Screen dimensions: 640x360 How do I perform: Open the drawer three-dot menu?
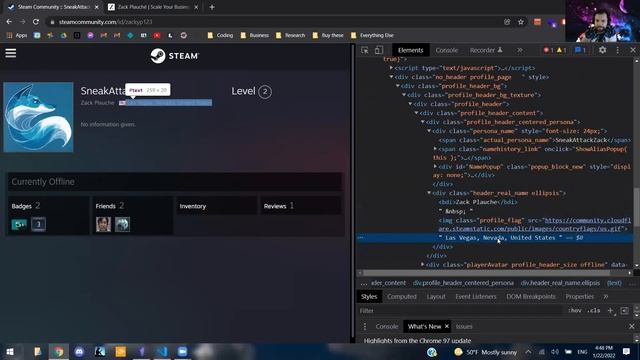[x=364, y=327]
